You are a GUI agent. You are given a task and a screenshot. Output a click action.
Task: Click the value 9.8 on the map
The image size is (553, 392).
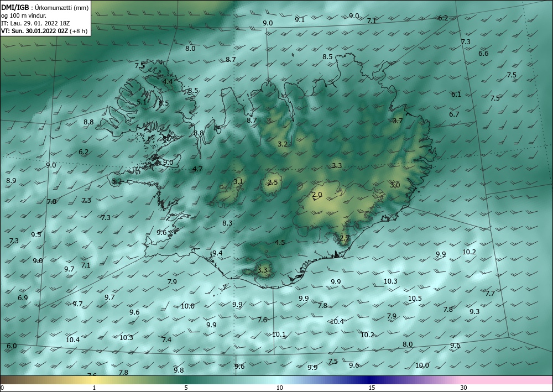179,370
